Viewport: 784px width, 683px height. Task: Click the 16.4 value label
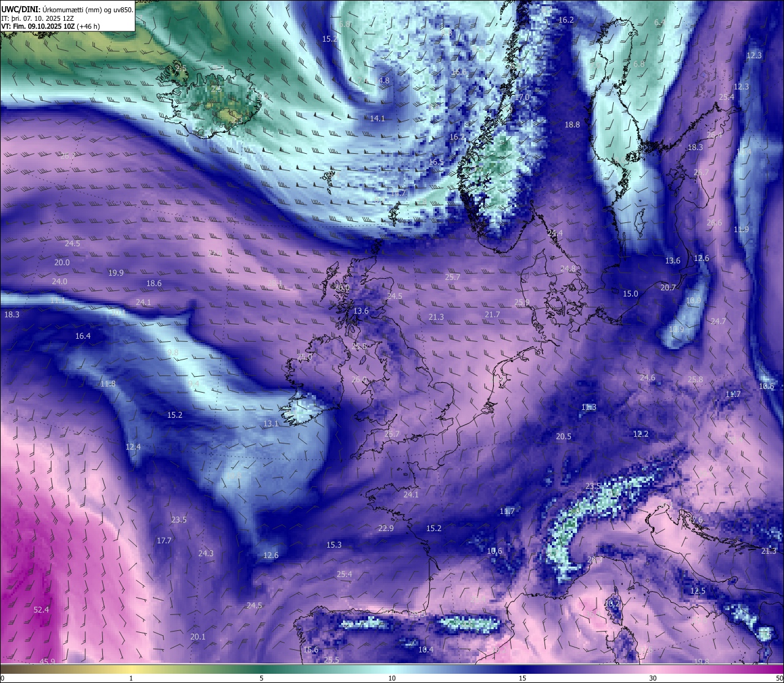coord(83,336)
